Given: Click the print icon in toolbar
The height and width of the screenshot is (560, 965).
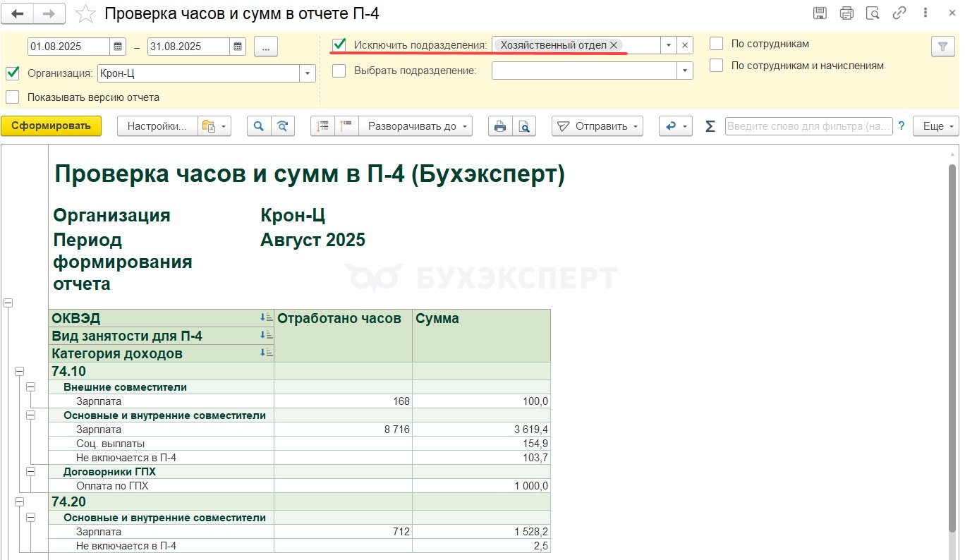Looking at the screenshot, I should [500, 126].
